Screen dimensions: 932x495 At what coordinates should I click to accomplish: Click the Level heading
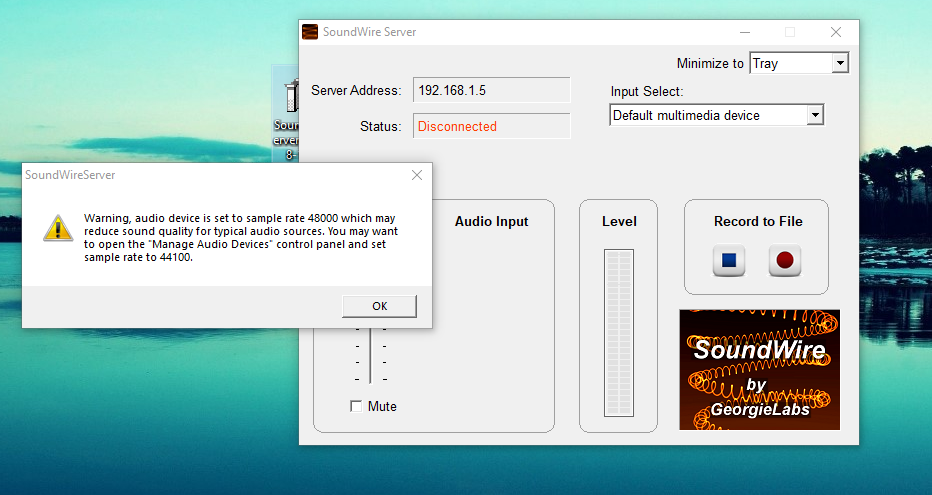[619, 221]
